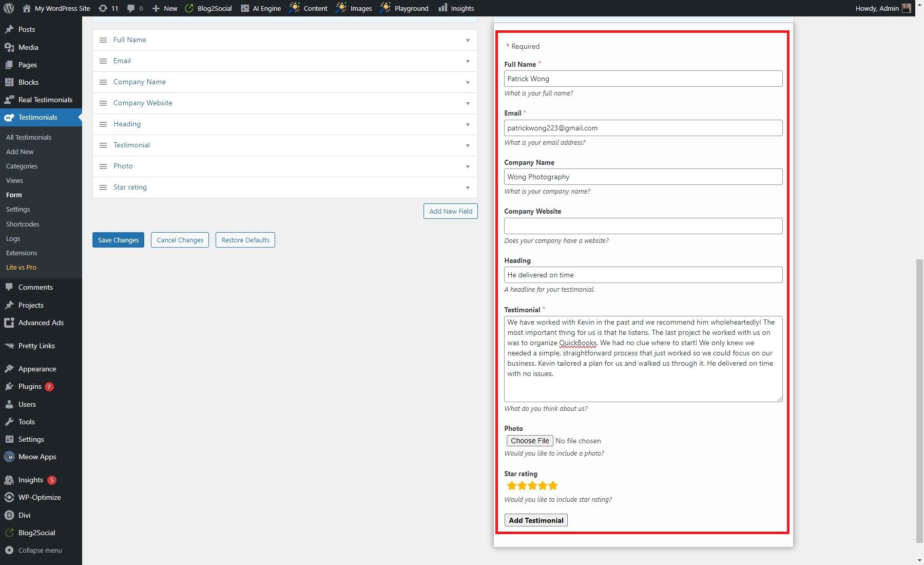Open All Testimonials in the sidebar

tap(28, 137)
